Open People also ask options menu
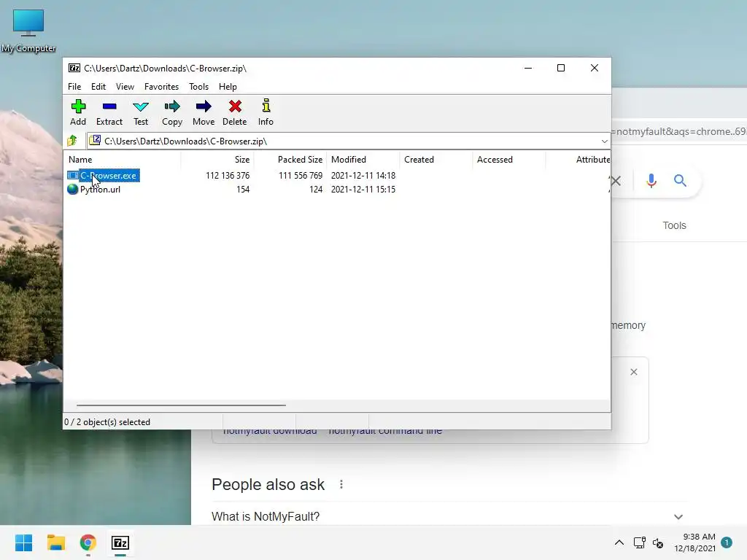The image size is (747, 560). 341,484
